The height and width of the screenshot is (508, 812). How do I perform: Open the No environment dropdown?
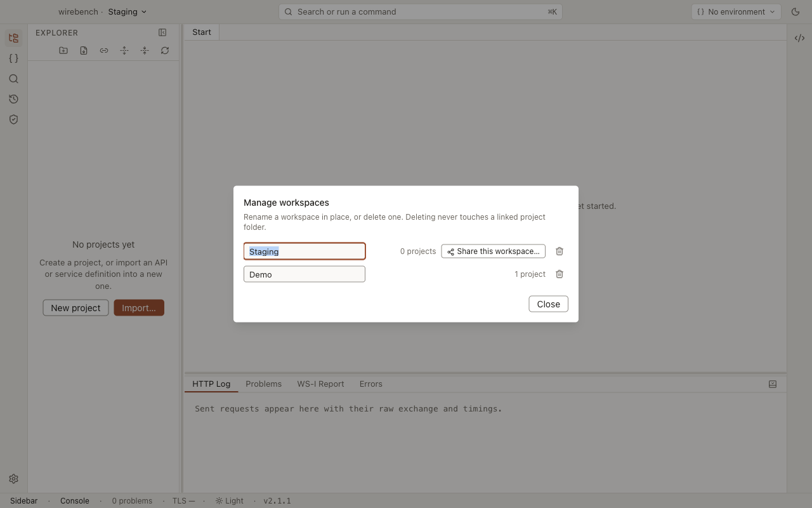[x=736, y=11]
